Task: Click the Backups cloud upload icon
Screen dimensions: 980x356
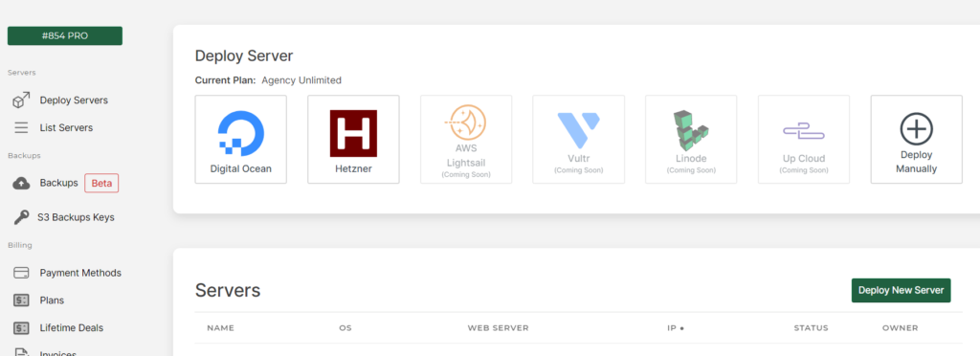Action: pyautogui.click(x=21, y=183)
